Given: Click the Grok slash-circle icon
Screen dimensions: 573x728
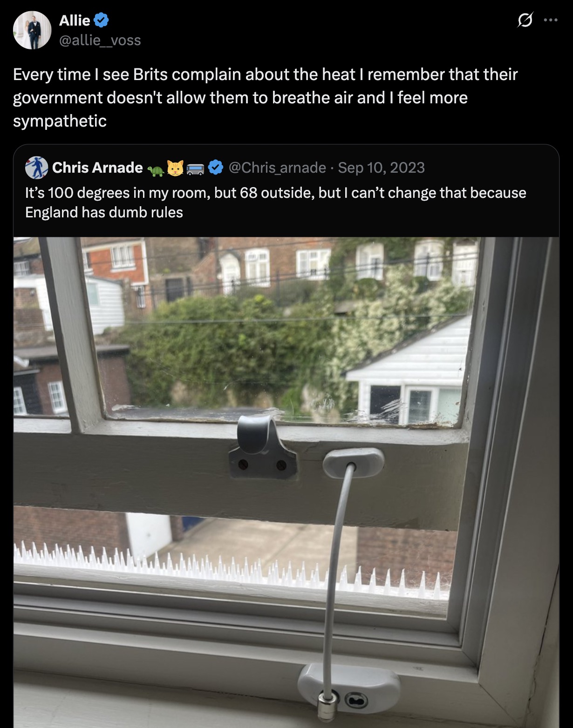Looking at the screenshot, I should click(525, 20).
